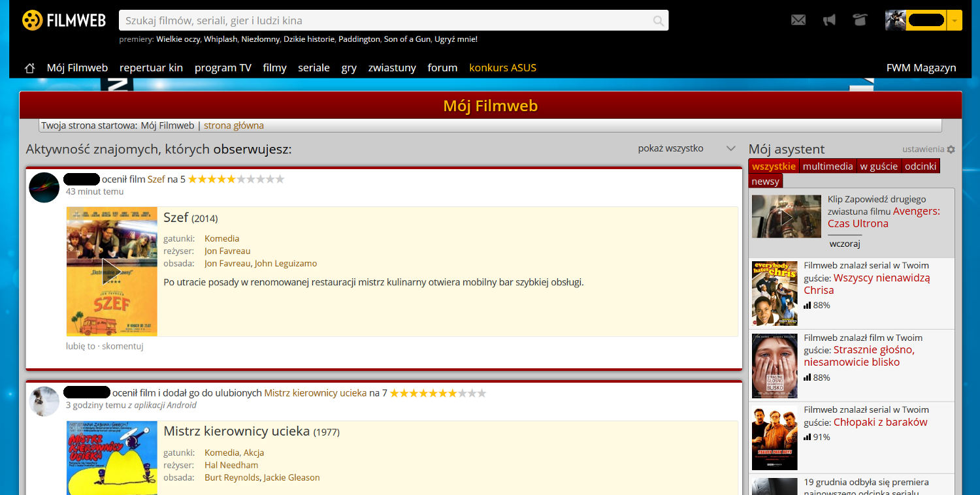The image size is (980, 495).
Task: Click Mistrz kierownicy ucieka activity link
Action: (x=315, y=393)
